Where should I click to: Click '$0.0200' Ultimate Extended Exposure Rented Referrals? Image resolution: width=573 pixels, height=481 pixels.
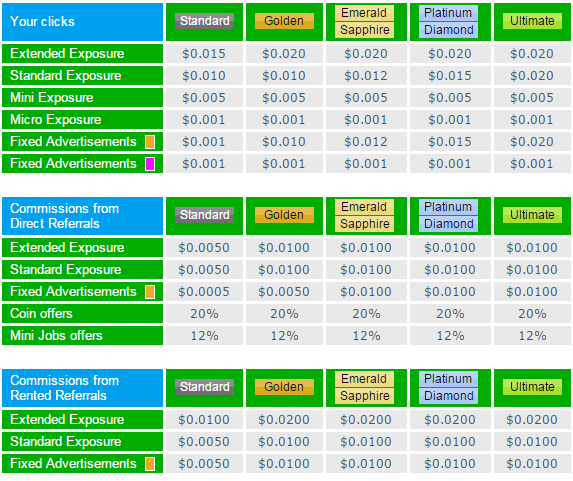coord(532,420)
